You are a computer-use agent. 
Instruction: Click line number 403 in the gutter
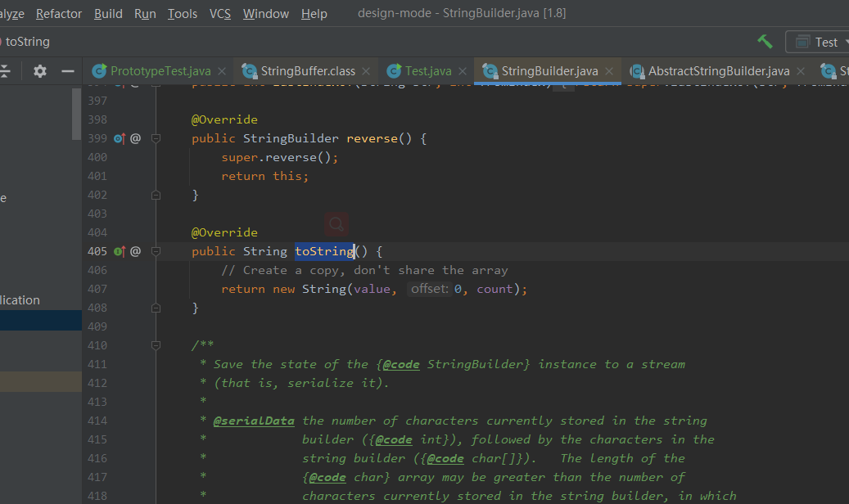click(x=97, y=214)
